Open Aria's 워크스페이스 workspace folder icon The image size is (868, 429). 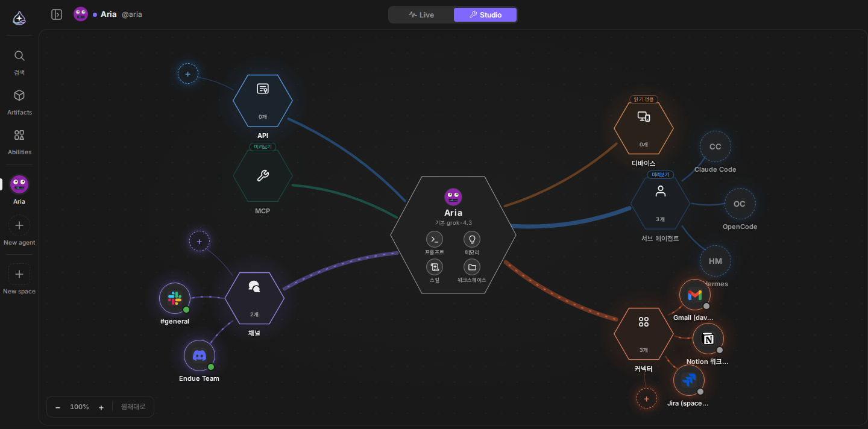click(472, 267)
